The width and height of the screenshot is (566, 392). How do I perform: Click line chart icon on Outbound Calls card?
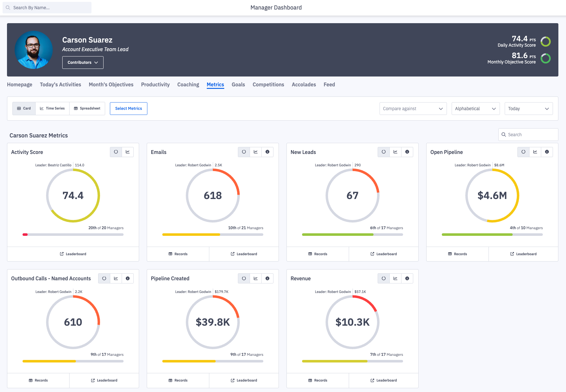[x=116, y=278]
